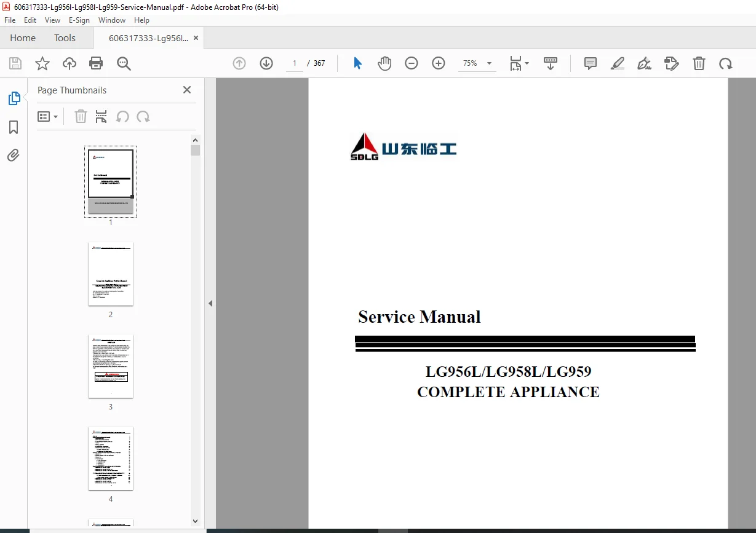Open the Edit menu
Image resolution: width=756 pixels, height=533 pixels.
pyautogui.click(x=30, y=20)
